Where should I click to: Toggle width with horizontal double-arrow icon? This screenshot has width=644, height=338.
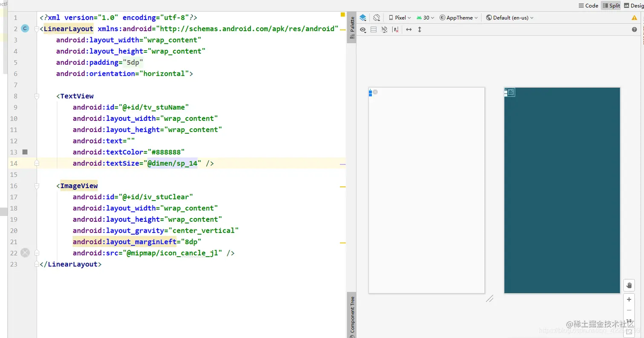409,30
